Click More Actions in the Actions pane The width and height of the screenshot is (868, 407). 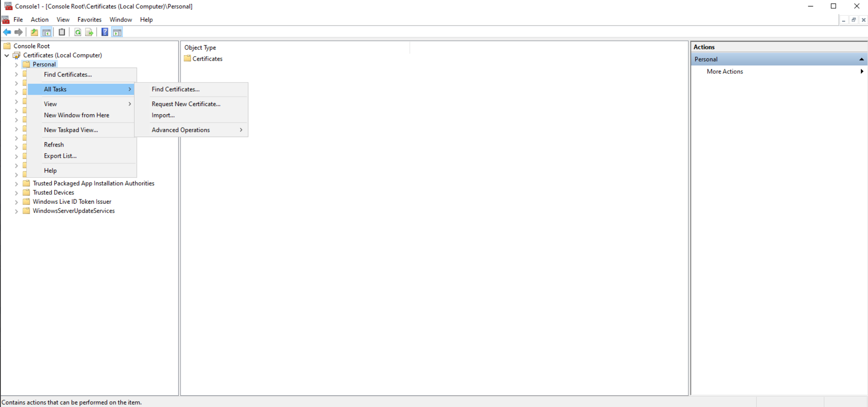pyautogui.click(x=725, y=71)
